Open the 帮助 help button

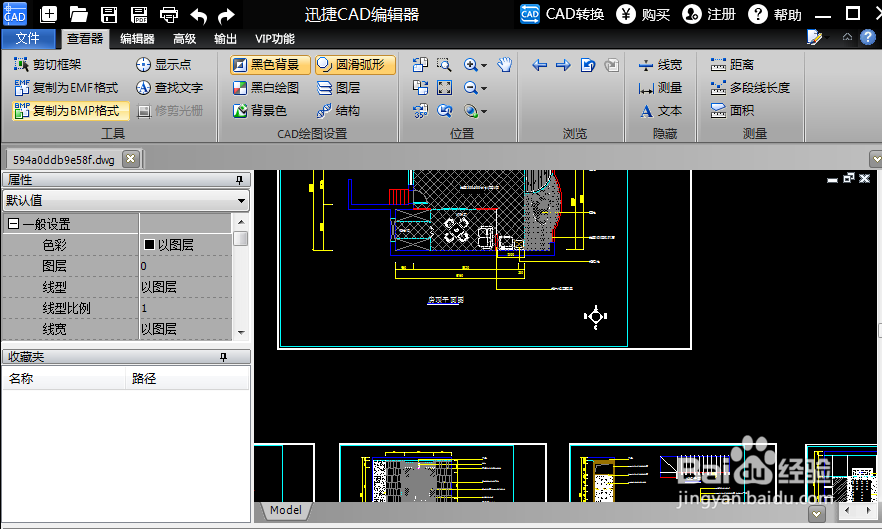point(775,14)
